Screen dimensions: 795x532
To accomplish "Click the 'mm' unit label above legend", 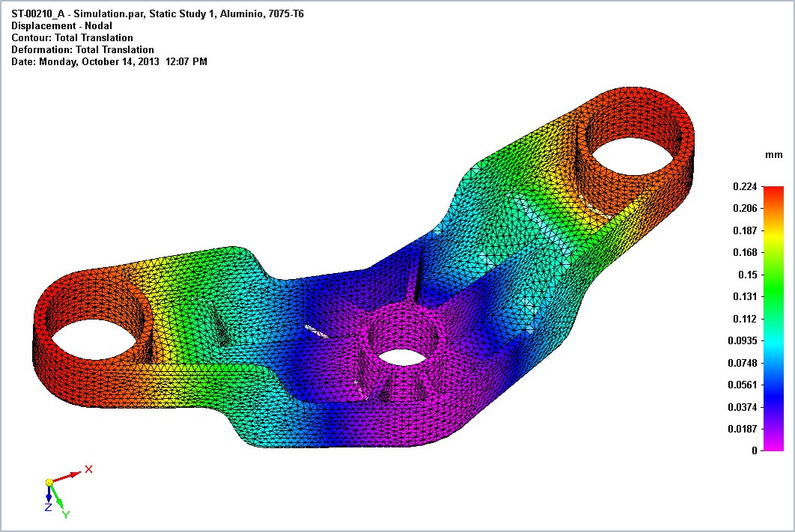I will pos(774,155).
